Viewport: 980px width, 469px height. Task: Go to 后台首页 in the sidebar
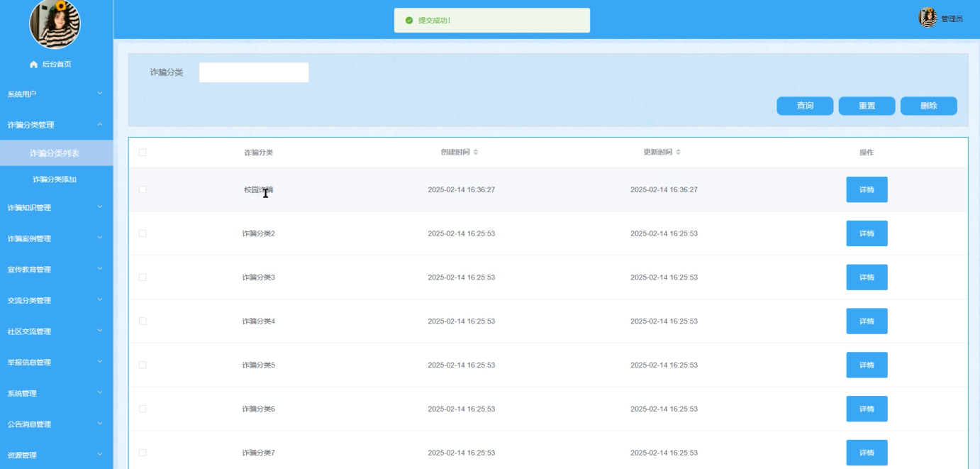point(57,65)
